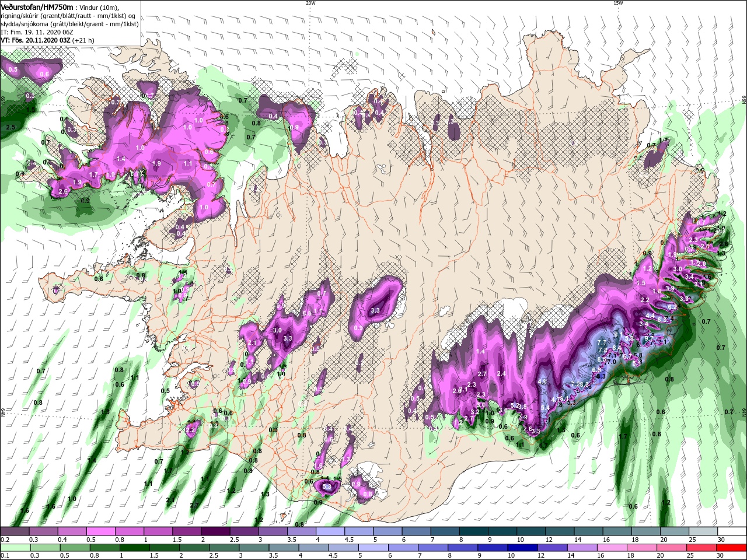The height and width of the screenshot is (560, 747).
Task: Click the bright pink 0.5–0.8 snow legend swatch
Action: pos(100,531)
